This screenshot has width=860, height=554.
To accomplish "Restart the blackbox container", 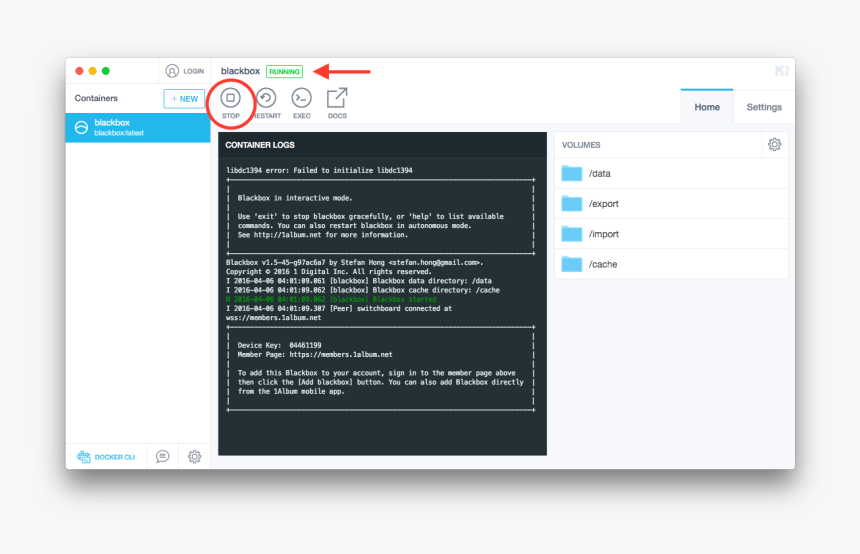I will (x=267, y=103).
